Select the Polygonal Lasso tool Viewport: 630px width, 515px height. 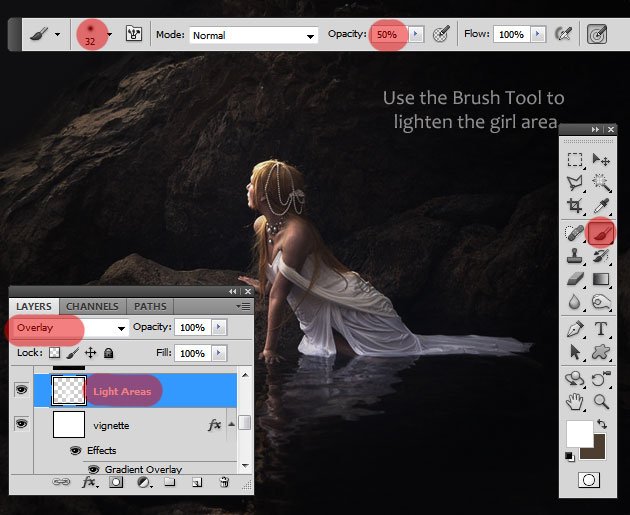click(x=575, y=183)
